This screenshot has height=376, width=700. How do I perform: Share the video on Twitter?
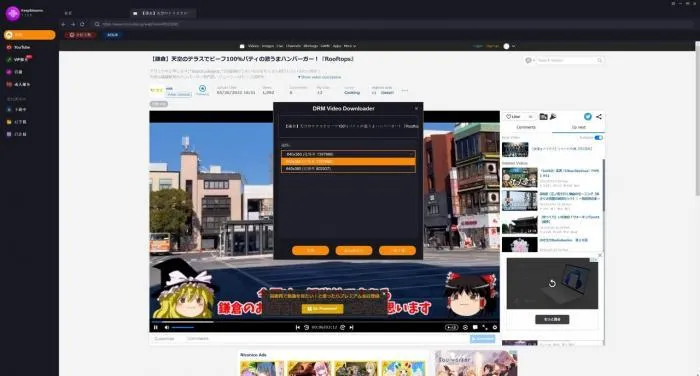coord(588,117)
